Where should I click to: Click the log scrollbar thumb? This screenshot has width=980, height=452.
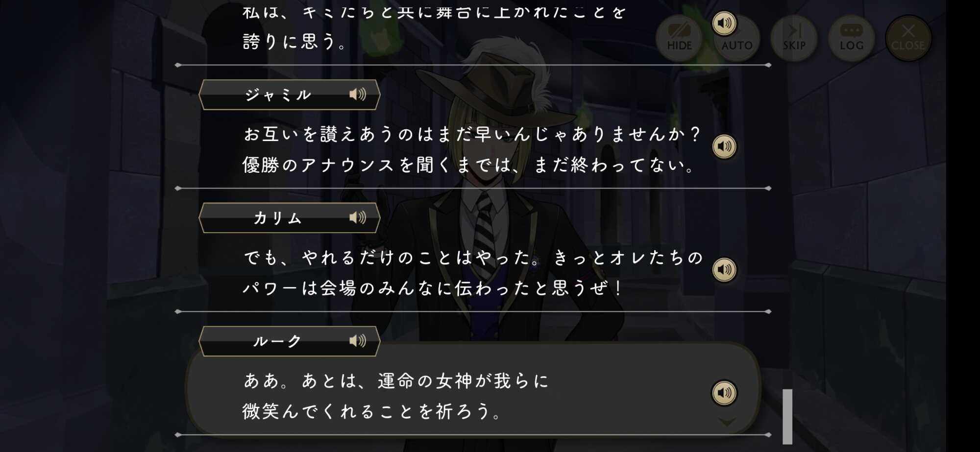[787, 416]
